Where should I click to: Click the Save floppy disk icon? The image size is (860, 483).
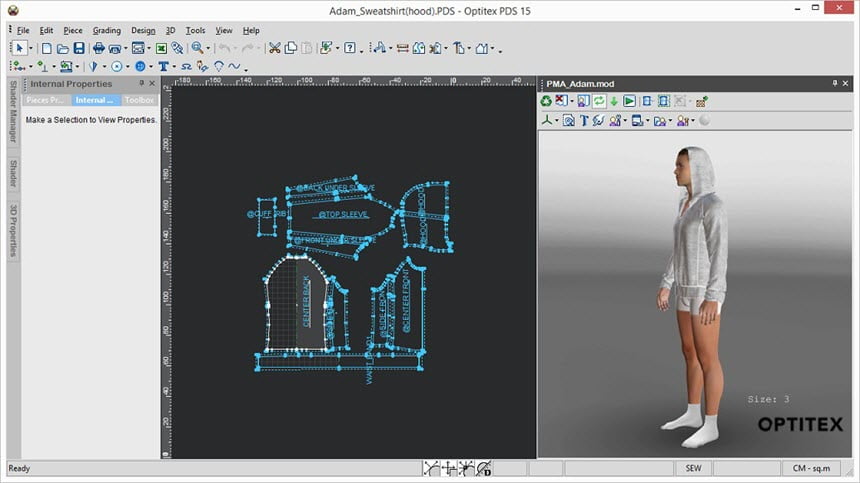click(x=79, y=48)
